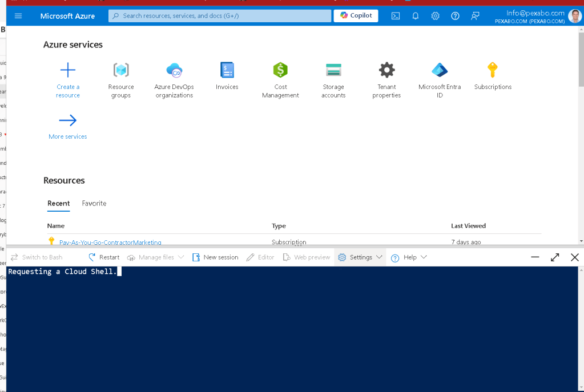Focus the Search resources, services, and docs box
Viewport: 584px width, 392px height.
[220, 15]
